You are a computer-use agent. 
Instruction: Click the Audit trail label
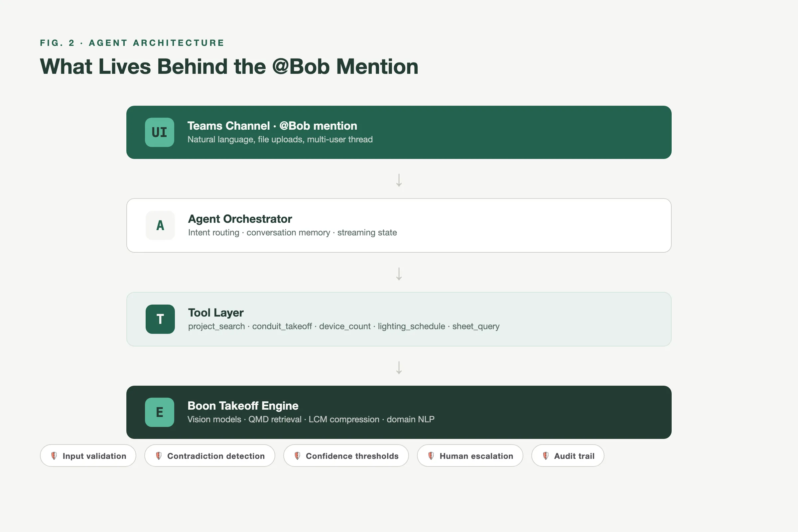pos(574,456)
